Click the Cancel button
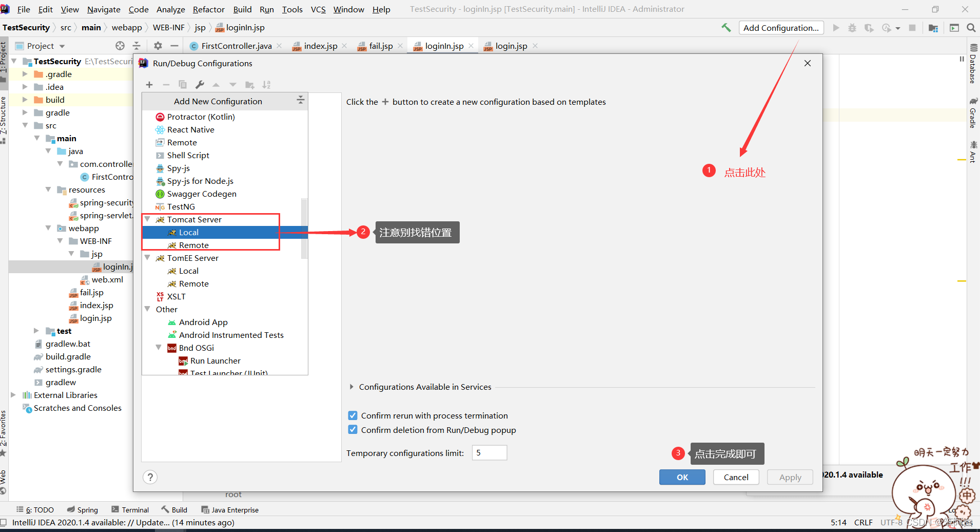The width and height of the screenshot is (980, 532). coord(736,477)
